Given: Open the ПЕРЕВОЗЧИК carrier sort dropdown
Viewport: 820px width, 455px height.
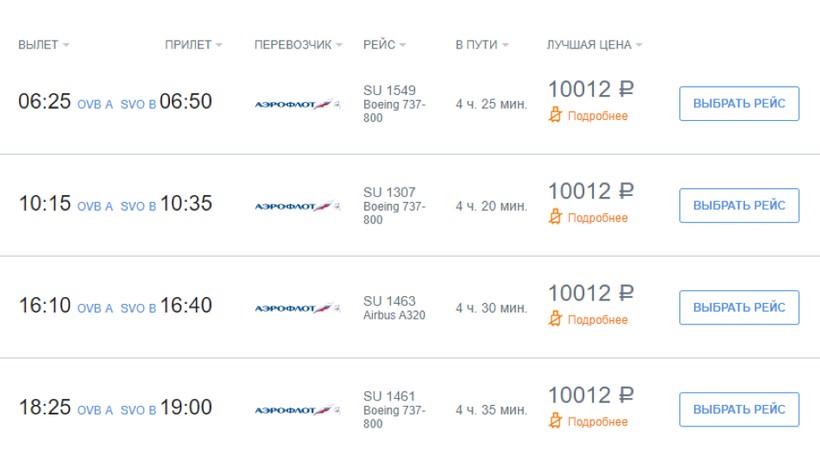Looking at the screenshot, I should coord(298,45).
